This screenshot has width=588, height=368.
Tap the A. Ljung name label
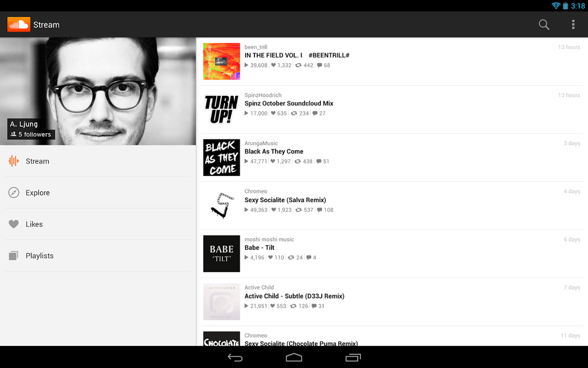click(x=24, y=124)
